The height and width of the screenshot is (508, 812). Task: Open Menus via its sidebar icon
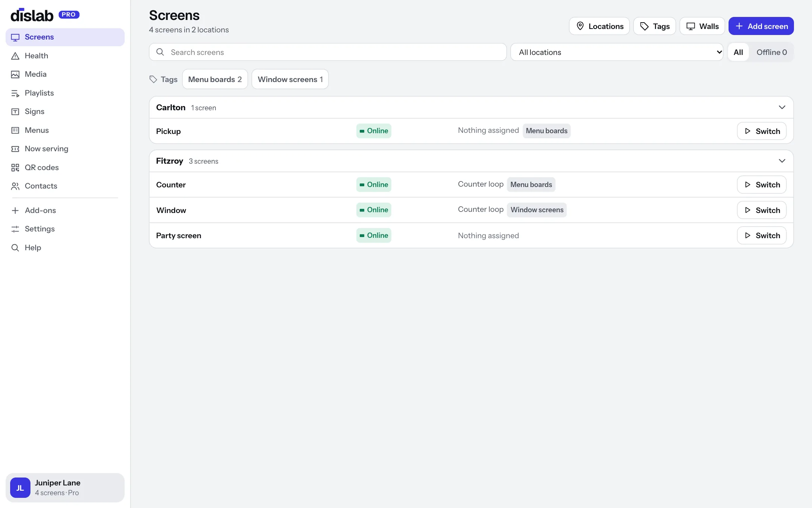pos(15,131)
